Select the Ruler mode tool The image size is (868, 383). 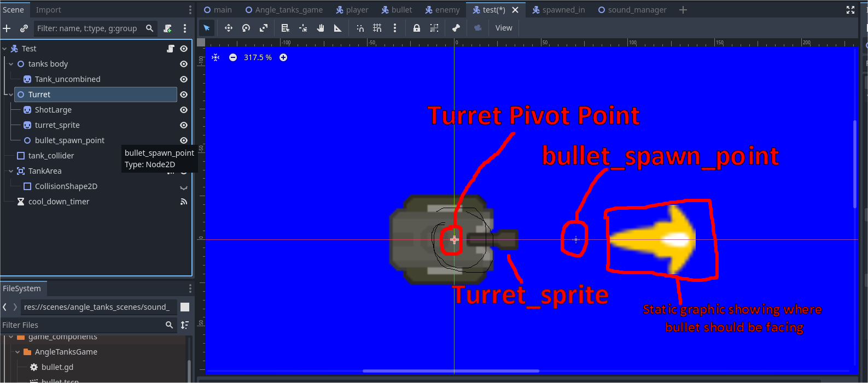pos(338,28)
